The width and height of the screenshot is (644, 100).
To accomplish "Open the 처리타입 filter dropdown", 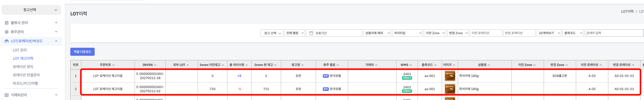I will click(x=407, y=33).
